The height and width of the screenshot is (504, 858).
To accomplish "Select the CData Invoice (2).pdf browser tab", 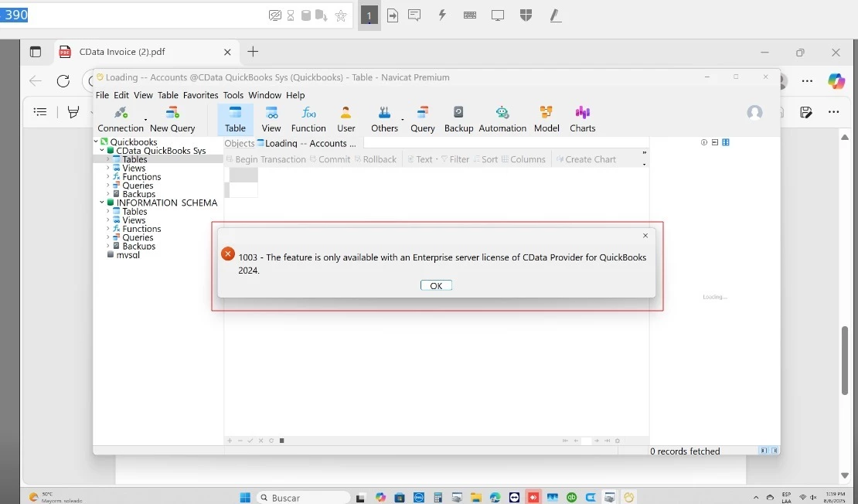I will coord(145,52).
